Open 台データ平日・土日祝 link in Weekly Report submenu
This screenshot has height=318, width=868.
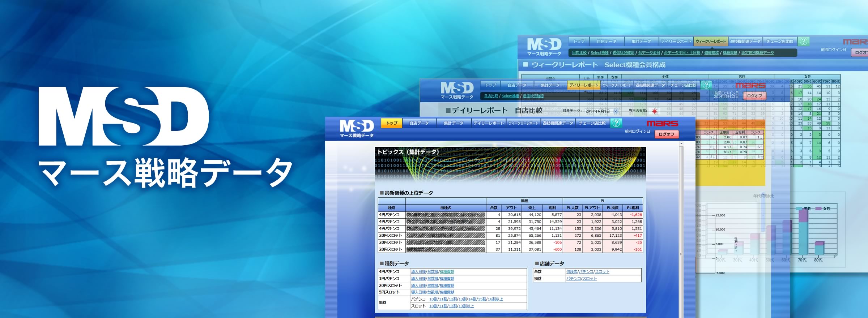click(682, 53)
